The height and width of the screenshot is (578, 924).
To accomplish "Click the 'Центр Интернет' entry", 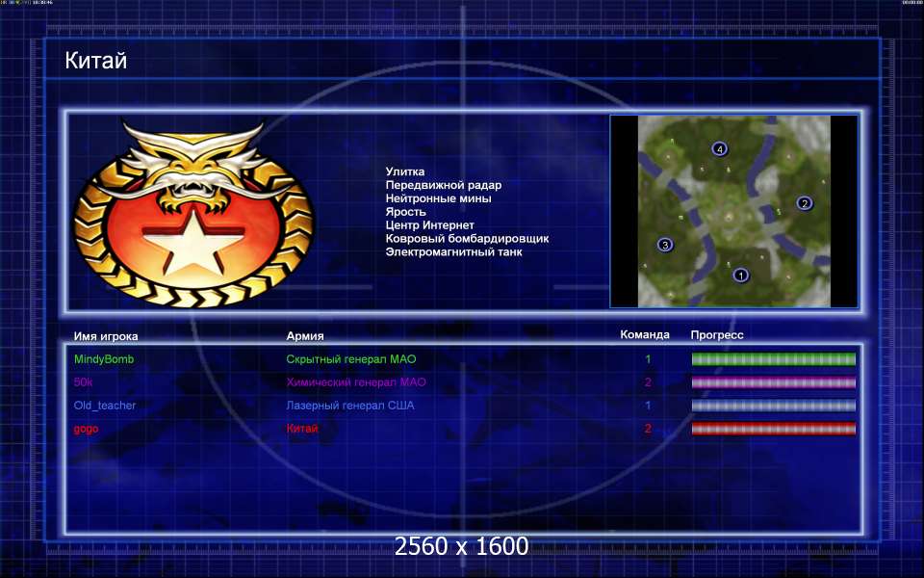I will (429, 225).
